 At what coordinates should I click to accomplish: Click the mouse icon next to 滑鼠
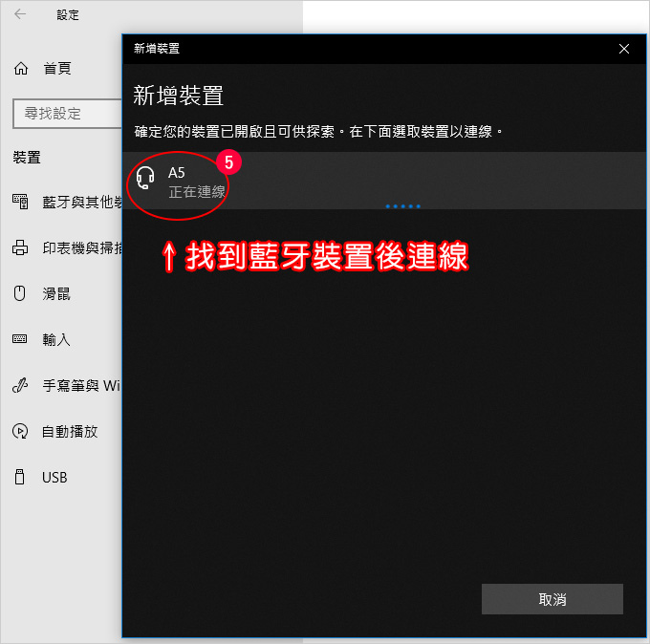click(19, 293)
